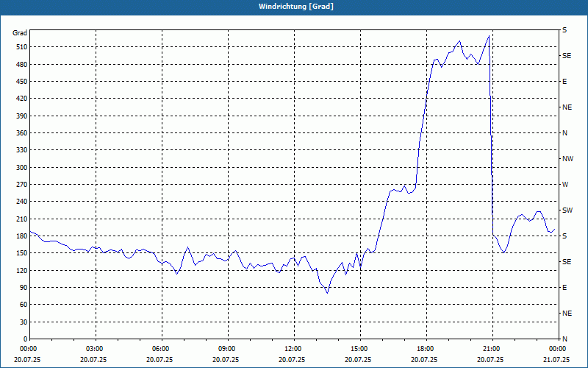Screen dimensions: 588x368
Task: Click the "20.07.25" date under 09:00
Action: click(226, 360)
